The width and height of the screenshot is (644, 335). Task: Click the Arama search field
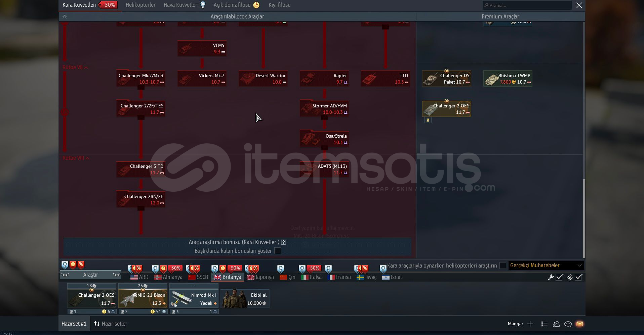527,5
